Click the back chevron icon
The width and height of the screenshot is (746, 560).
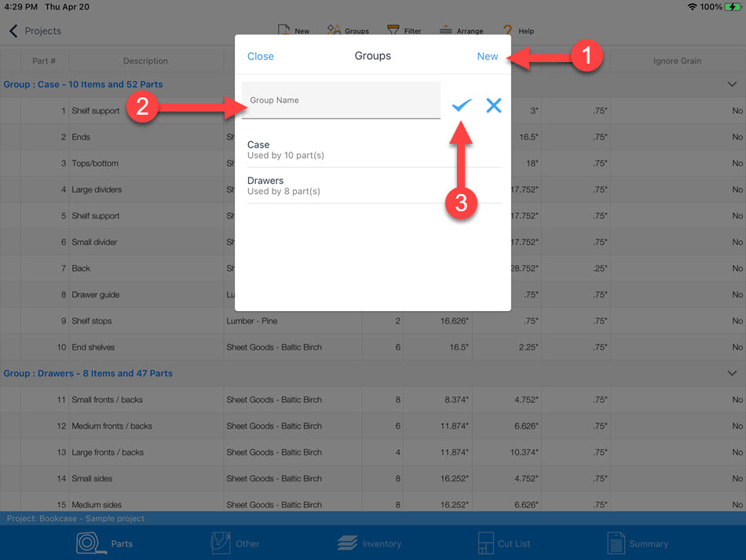(x=13, y=31)
